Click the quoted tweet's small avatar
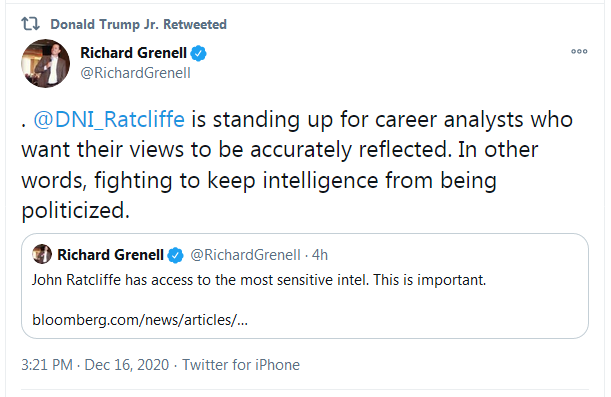611x397 pixels. click(x=42, y=254)
